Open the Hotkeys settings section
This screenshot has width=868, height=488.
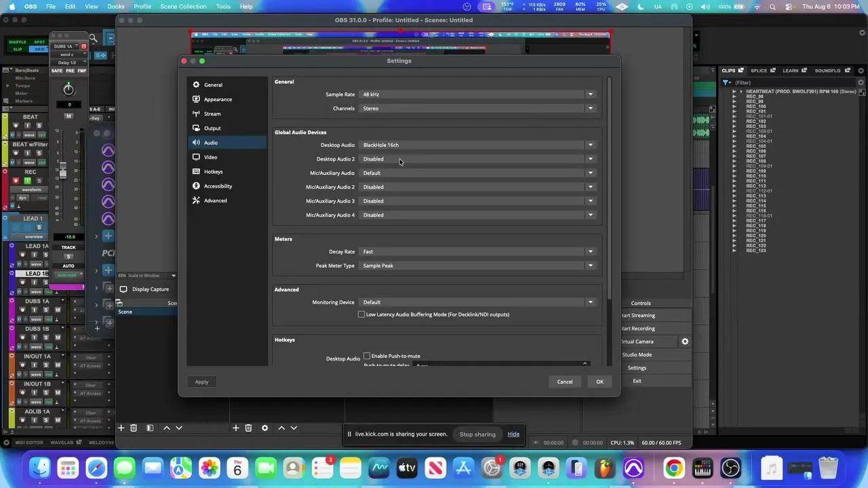click(227, 171)
